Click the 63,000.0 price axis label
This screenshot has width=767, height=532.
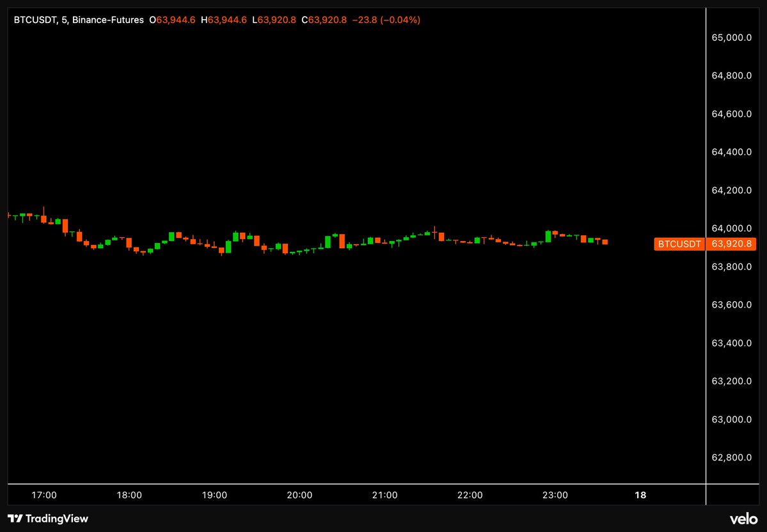coord(731,419)
